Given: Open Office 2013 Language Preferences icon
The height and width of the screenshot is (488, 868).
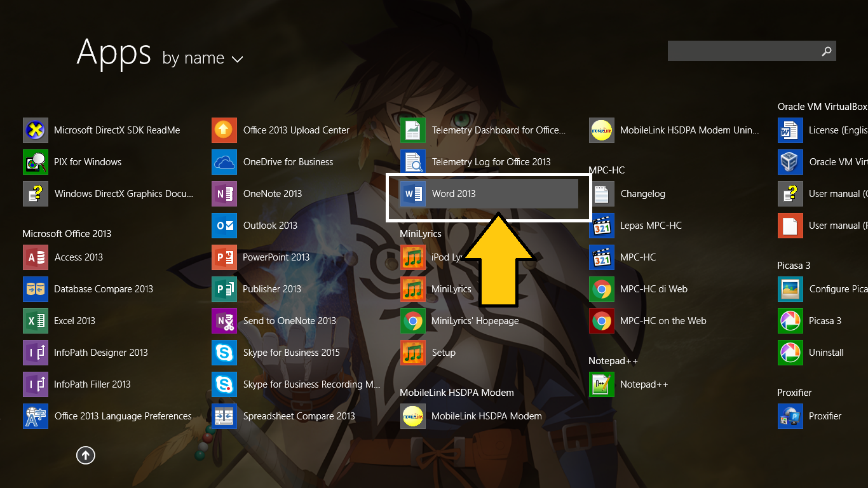Looking at the screenshot, I should tap(36, 416).
